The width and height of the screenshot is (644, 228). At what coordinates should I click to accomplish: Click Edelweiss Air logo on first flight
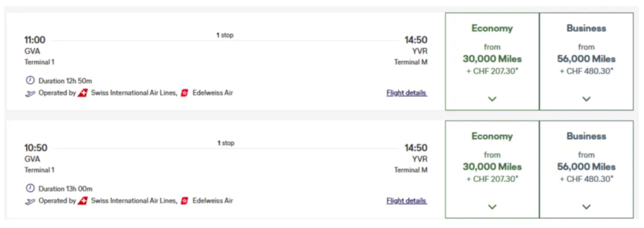[x=185, y=93]
